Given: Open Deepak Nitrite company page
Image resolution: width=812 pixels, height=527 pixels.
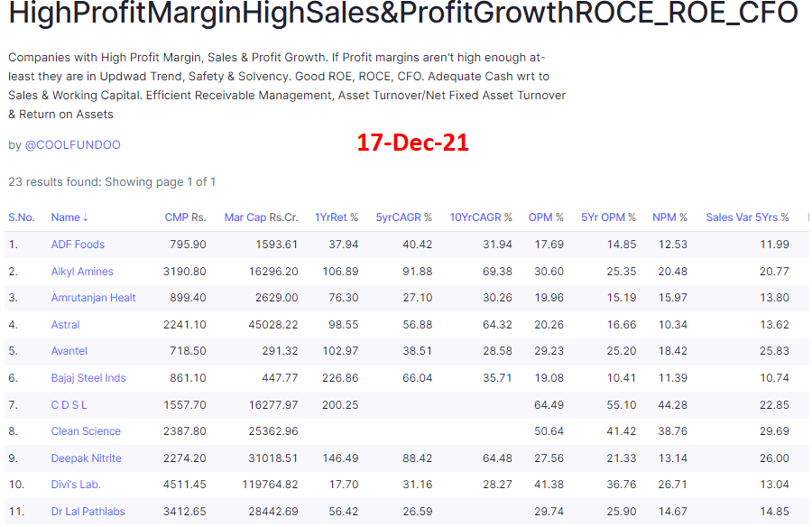Looking at the screenshot, I should point(86,458).
